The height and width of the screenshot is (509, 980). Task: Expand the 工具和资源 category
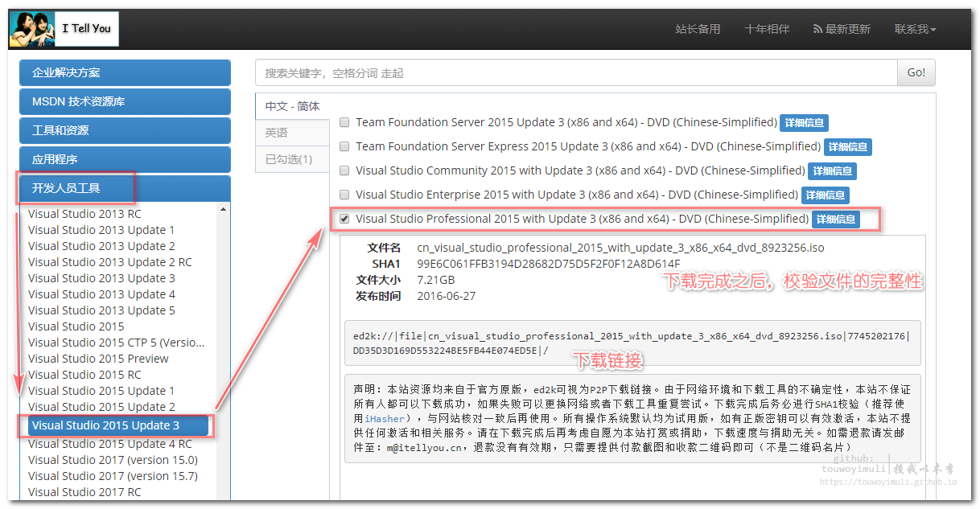pos(125,130)
